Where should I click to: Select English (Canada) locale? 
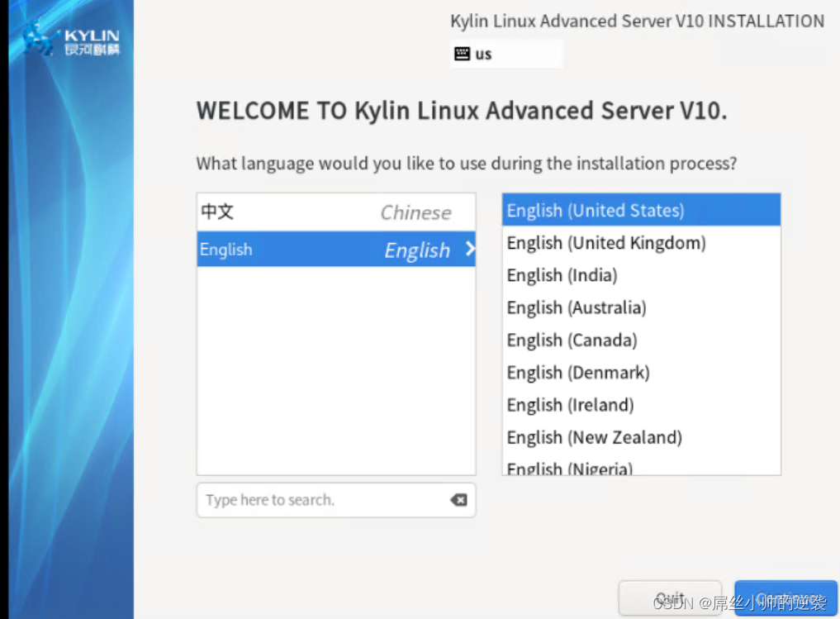click(x=641, y=340)
